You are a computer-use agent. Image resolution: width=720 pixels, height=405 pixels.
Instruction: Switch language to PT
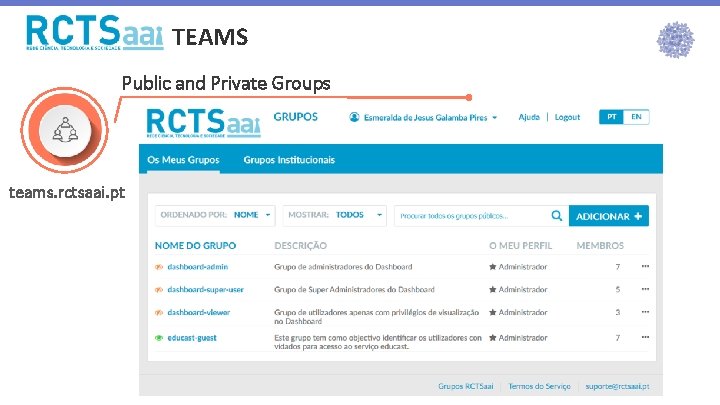point(611,117)
